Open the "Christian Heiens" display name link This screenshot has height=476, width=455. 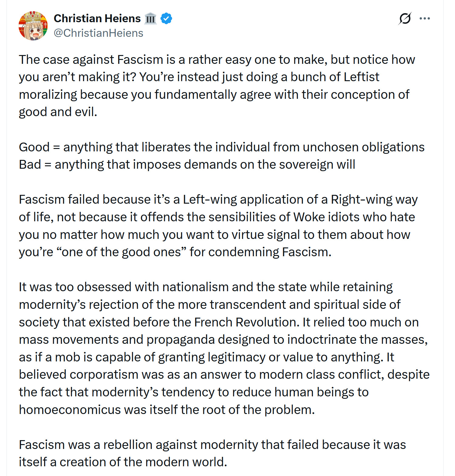pyautogui.click(x=97, y=19)
